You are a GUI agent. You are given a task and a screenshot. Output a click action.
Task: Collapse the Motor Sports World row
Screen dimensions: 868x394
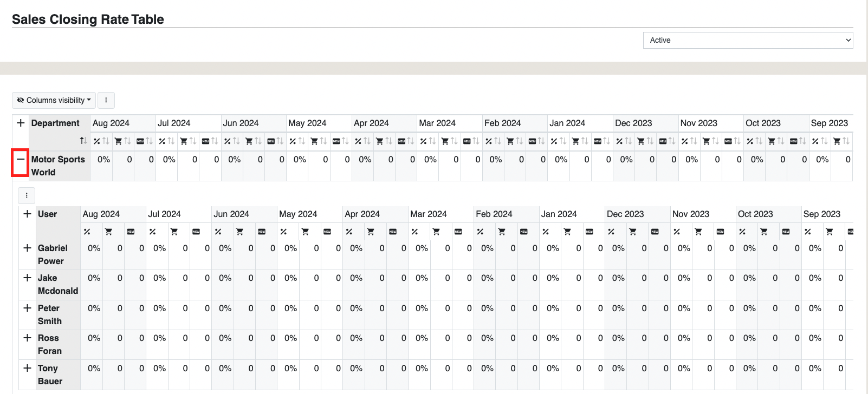coord(21,159)
